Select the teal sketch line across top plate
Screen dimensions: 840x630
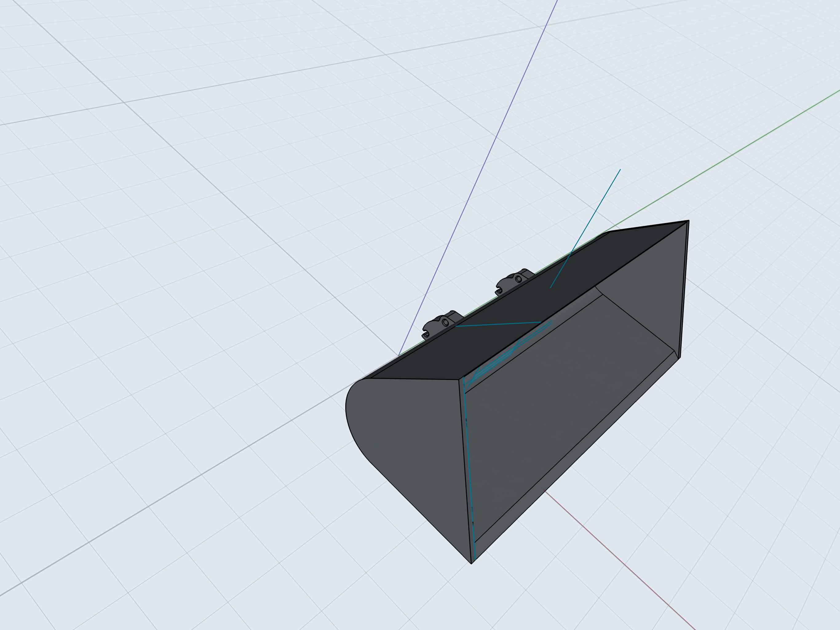pyautogui.click(x=498, y=324)
